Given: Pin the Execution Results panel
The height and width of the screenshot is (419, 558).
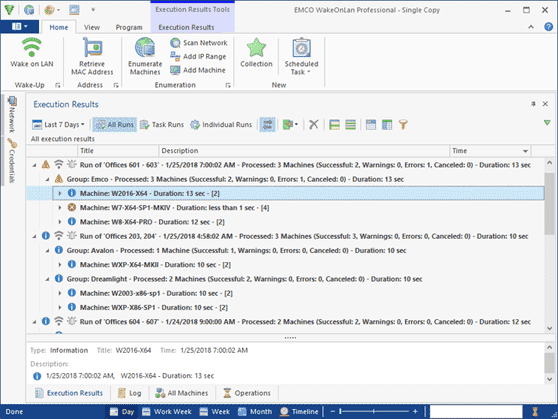Looking at the screenshot, I should (533, 104).
